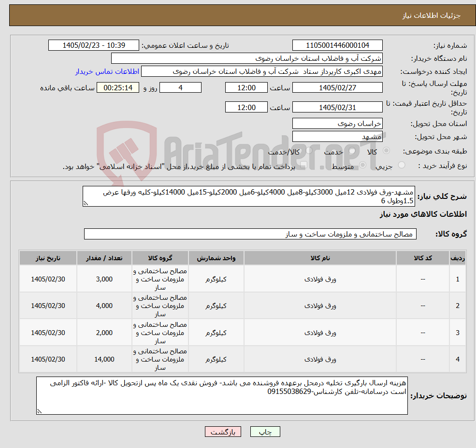Click the need number field 1105001446000104
Image resolution: width=476 pixels, height=448 pixels.
(x=337, y=45)
